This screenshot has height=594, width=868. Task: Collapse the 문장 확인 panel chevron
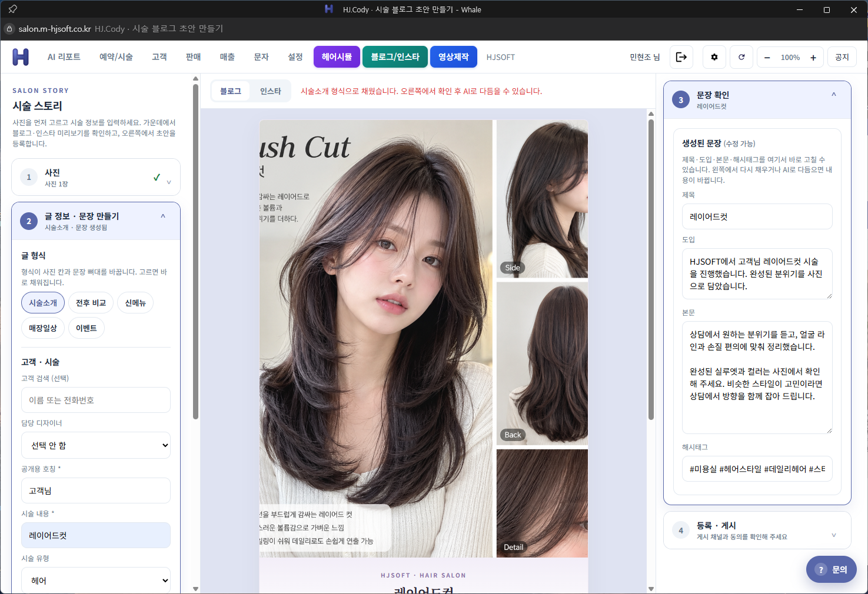pyautogui.click(x=833, y=94)
